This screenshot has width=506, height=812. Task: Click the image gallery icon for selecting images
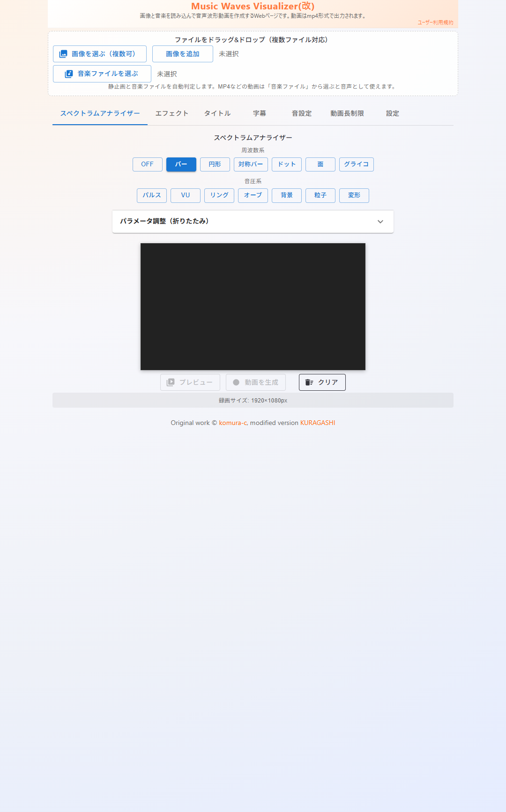(63, 54)
